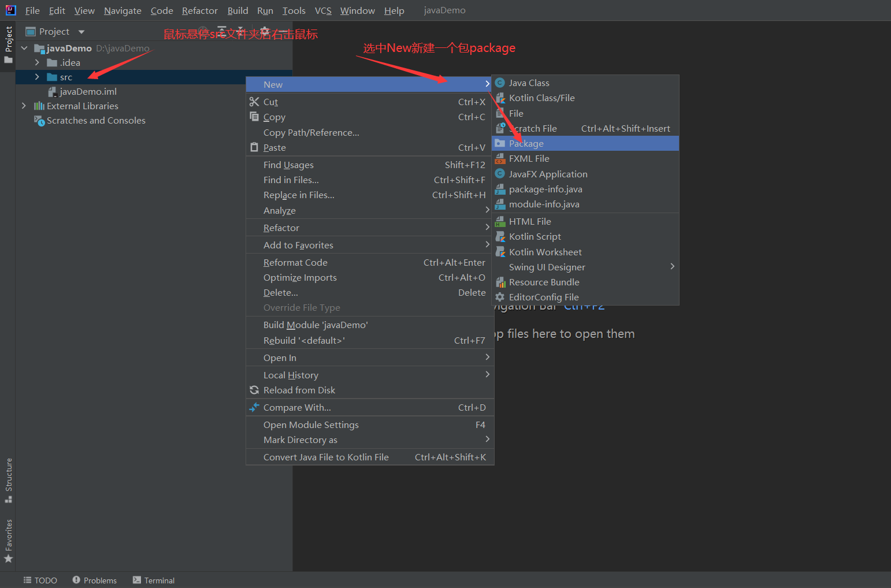The image size is (891, 588).
Task: Click the HTML File icon
Action: tap(500, 221)
